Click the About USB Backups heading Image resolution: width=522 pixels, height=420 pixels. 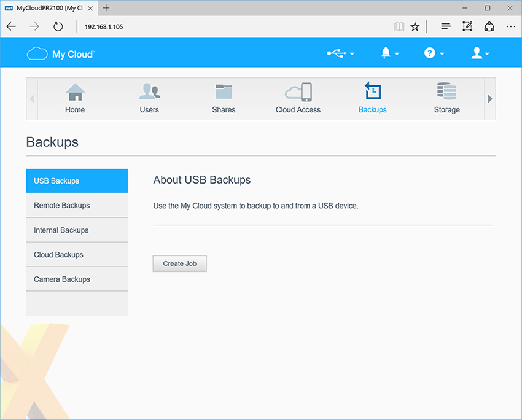[x=202, y=180]
